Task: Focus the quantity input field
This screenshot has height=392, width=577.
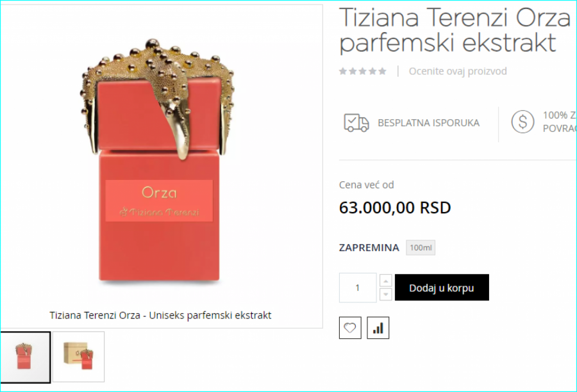Action: click(358, 288)
